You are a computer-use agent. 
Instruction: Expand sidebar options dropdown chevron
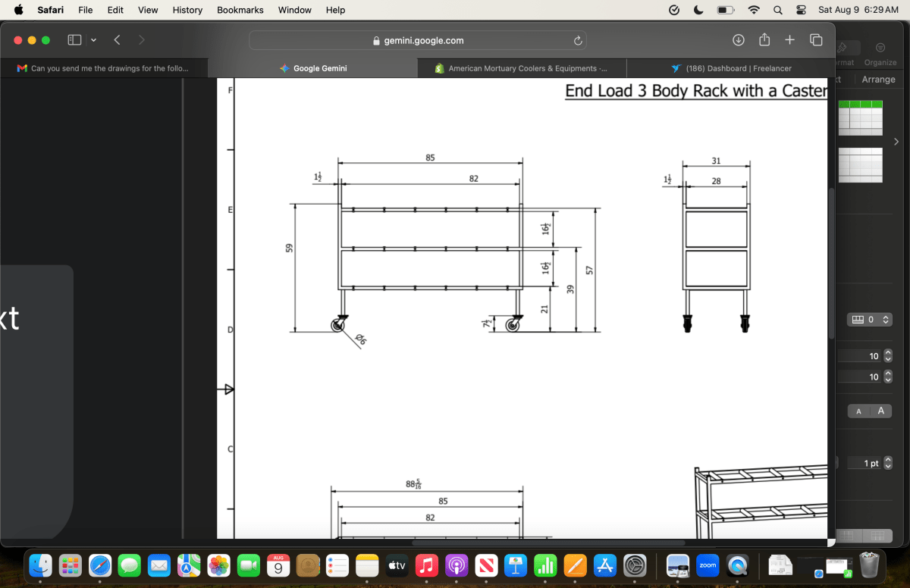pyautogui.click(x=93, y=40)
